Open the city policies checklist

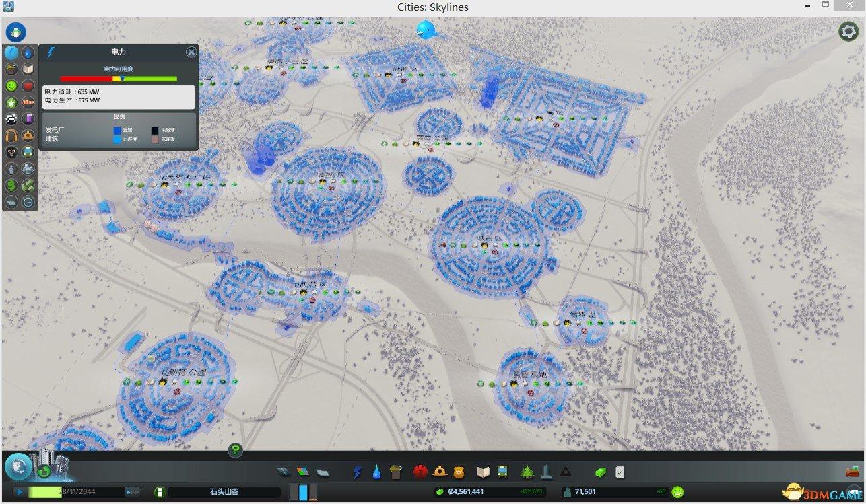click(620, 472)
